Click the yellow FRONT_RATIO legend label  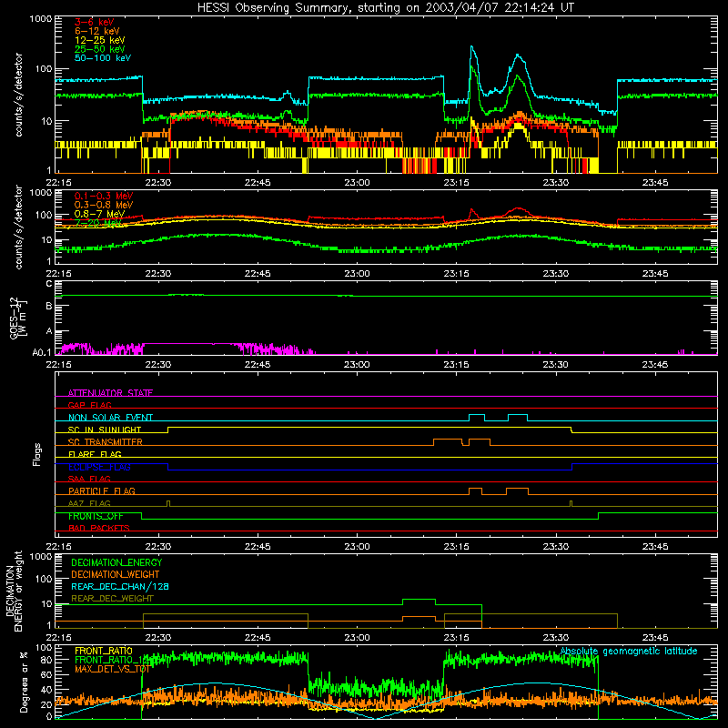tap(103, 652)
